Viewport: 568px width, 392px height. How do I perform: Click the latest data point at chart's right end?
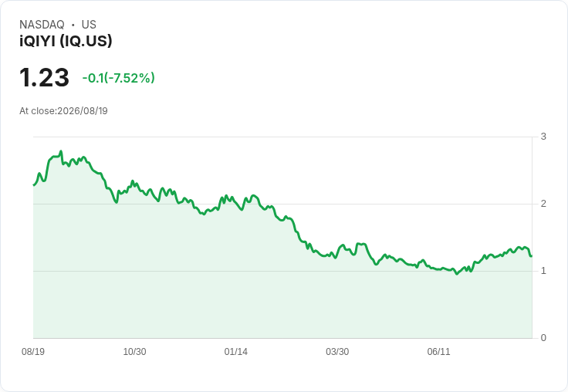[531, 256]
